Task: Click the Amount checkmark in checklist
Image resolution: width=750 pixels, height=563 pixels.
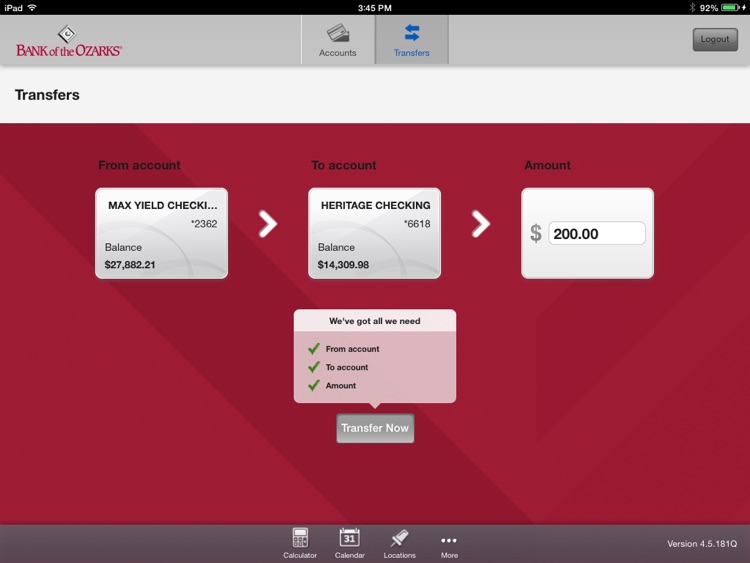Action: (314, 385)
